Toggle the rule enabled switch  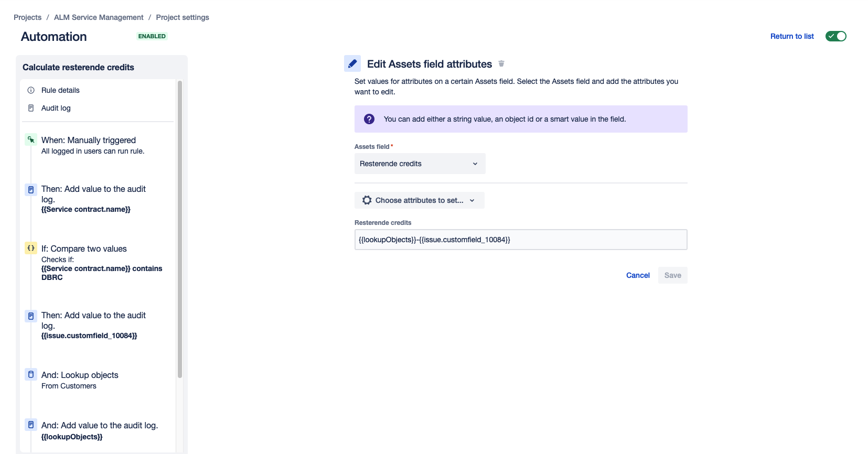(x=836, y=36)
